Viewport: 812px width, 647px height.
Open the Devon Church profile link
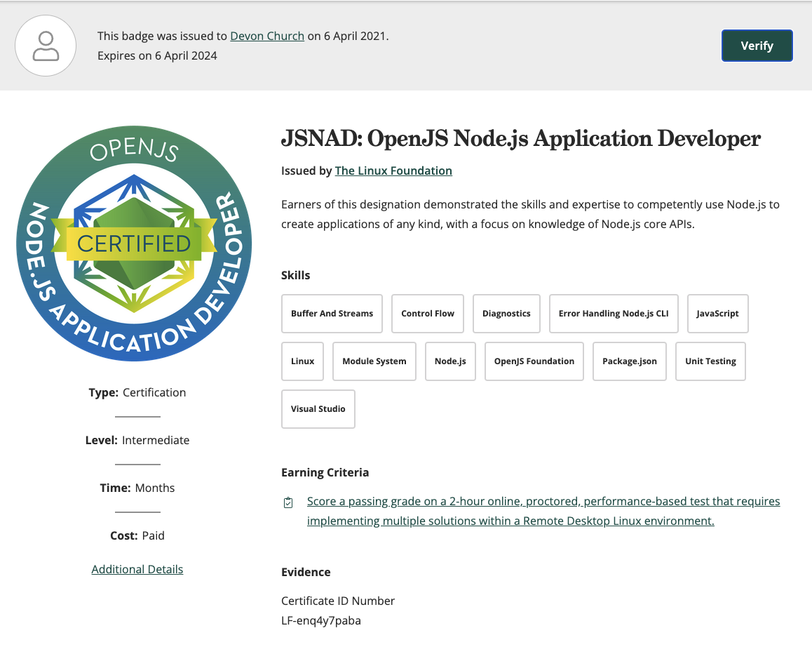coord(267,35)
